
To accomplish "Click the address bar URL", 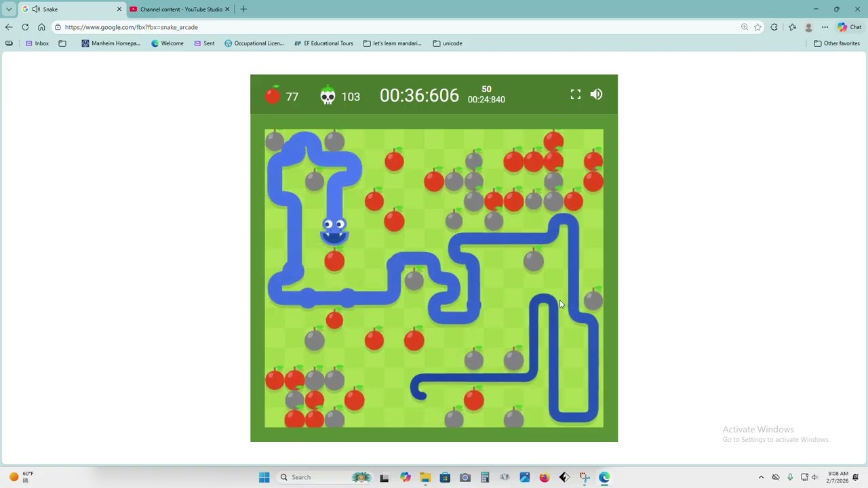I will pyautogui.click(x=132, y=27).
